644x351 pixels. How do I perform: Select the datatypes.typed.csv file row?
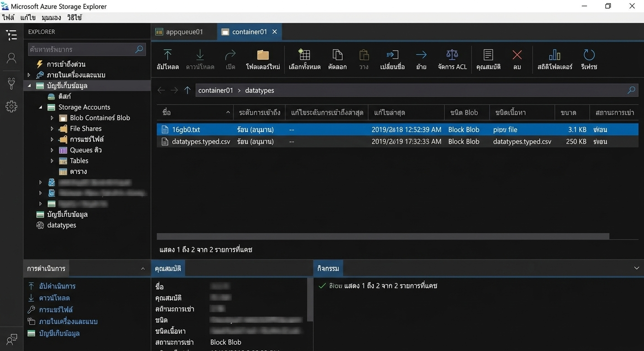pos(397,142)
